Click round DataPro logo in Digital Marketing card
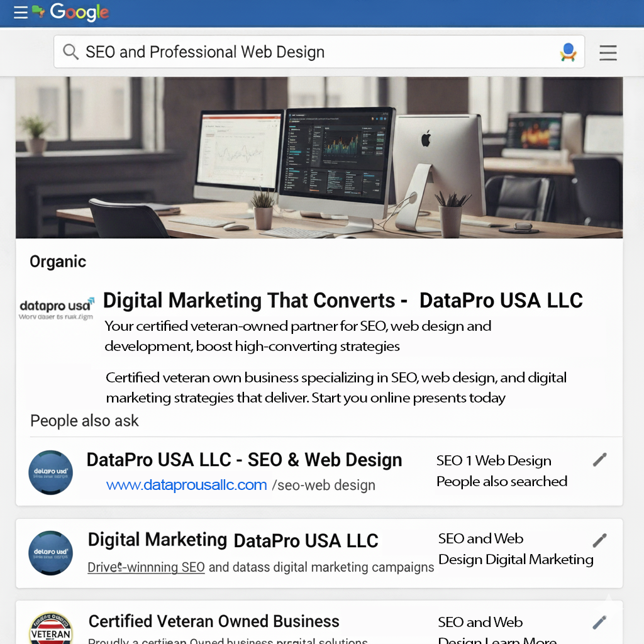Viewport: 644px width, 644px height. pos(51,553)
